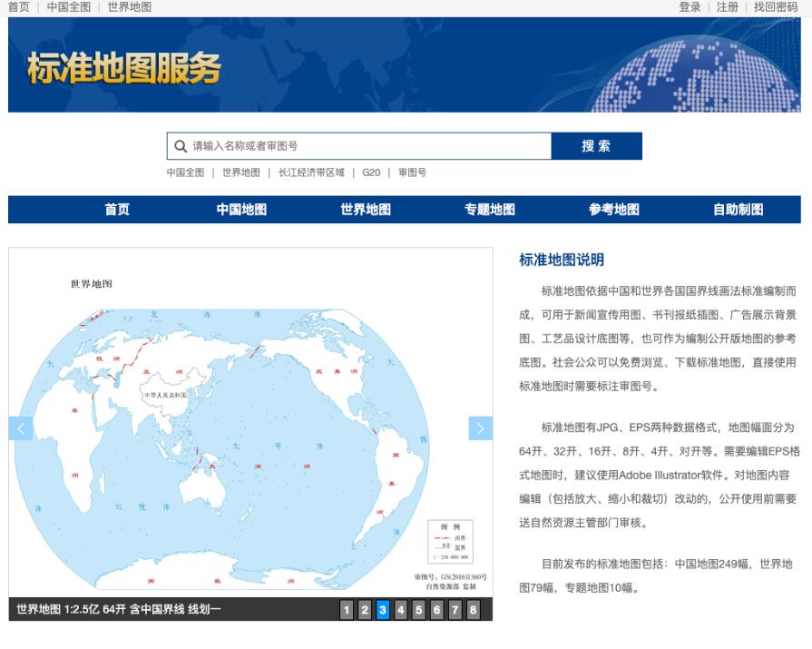Screen dimensions: 812x649
Task: Advance carousel with right arrow
Action: 481,428
